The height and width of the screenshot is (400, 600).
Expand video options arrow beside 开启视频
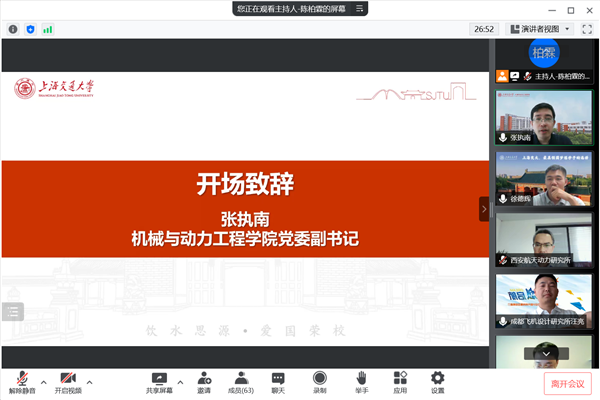pos(89,381)
